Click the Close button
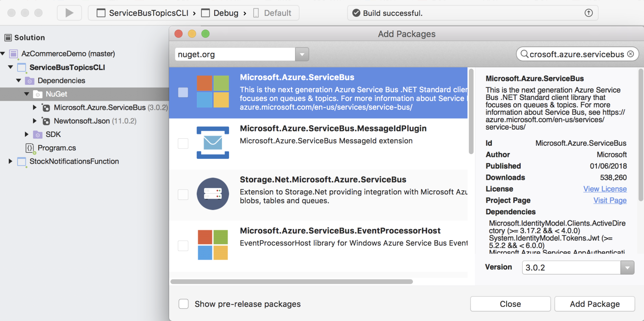644x321 pixels. tap(510, 304)
